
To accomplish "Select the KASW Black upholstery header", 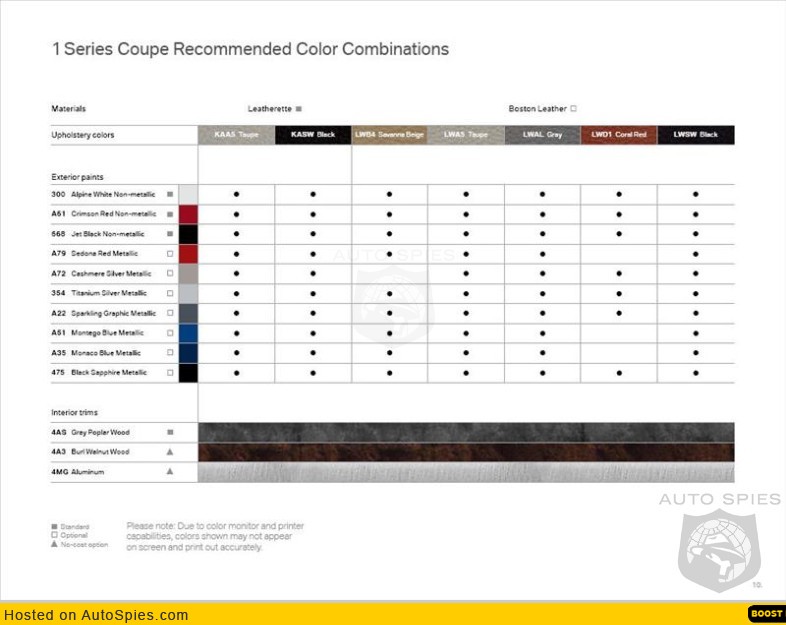I will (x=313, y=135).
